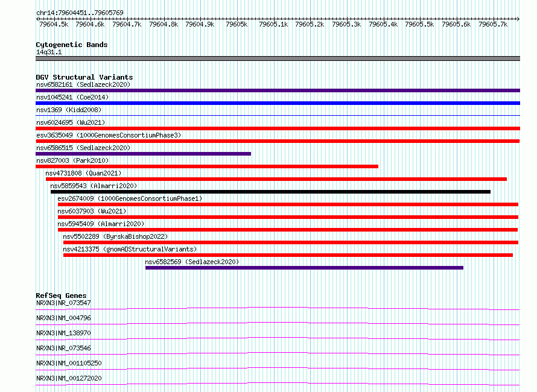Open nsv5859543 (Almarri2020) variant label
The image size is (537, 392).
(x=94, y=186)
